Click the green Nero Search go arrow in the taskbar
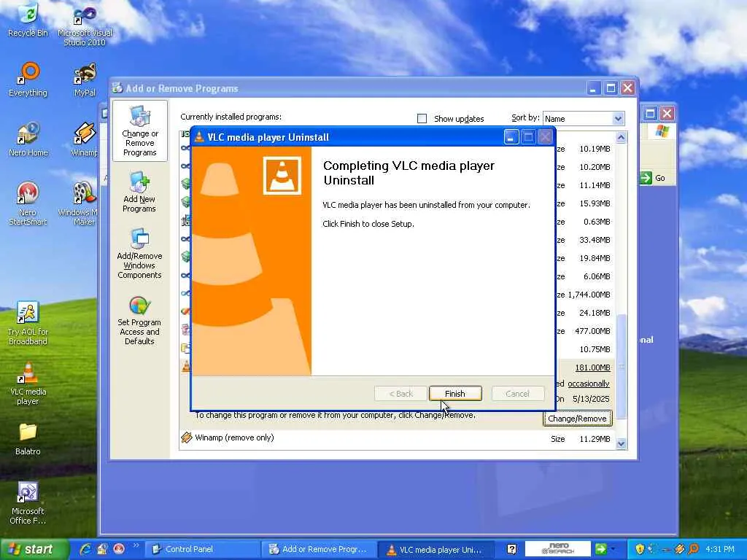The image size is (747, 560). [x=601, y=549]
